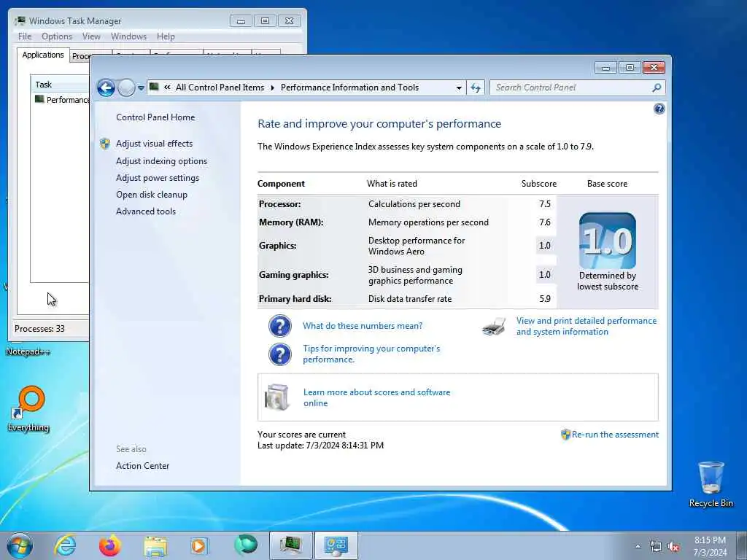Open Windows menu in Task Manager
The width and height of the screenshot is (747, 560).
[x=128, y=36]
